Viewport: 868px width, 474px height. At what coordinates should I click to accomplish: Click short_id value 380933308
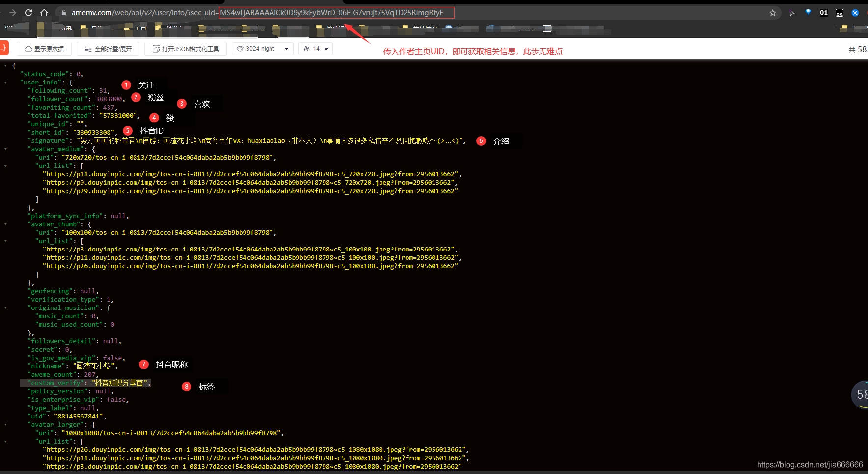[93, 133]
